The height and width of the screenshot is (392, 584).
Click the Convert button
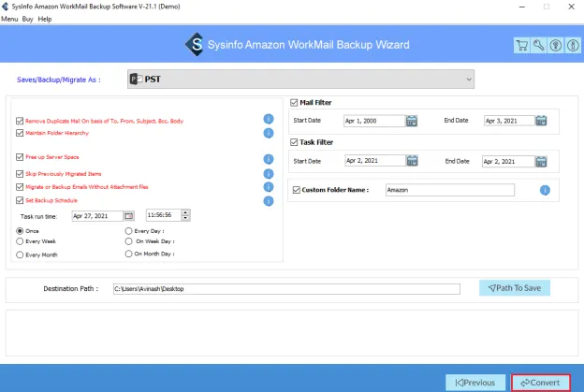[x=540, y=382]
